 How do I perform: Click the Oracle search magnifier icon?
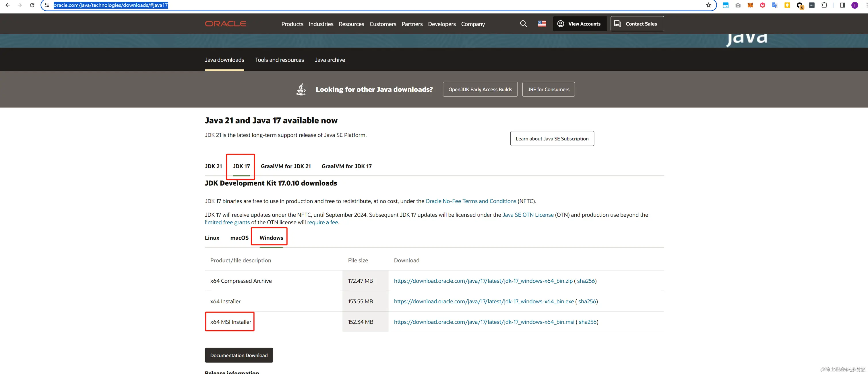pos(523,24)
